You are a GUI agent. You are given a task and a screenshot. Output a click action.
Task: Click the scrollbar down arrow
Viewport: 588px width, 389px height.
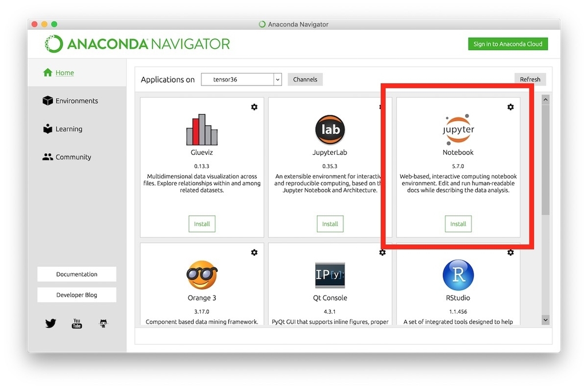coord(546,320)
